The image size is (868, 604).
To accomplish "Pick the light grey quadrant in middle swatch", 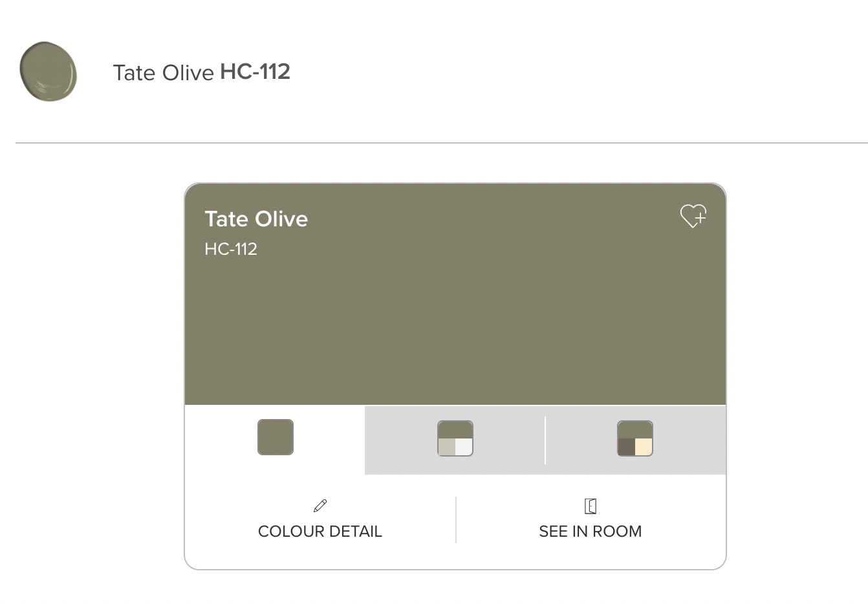I will tap(446, 447).
